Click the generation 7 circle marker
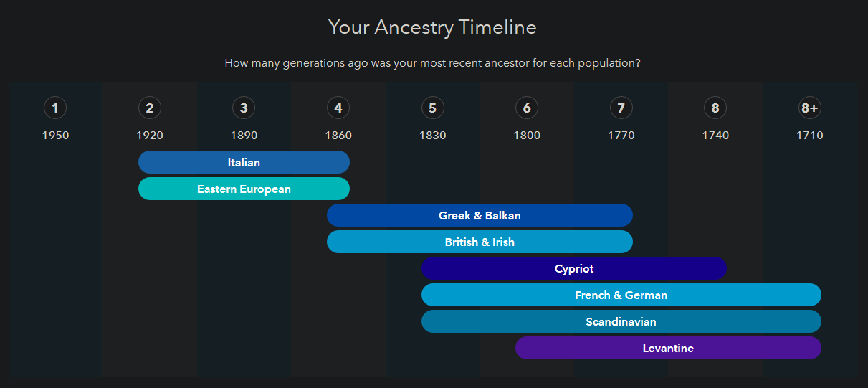This screenshot has height=388, width=868. pyautogui.click(x=621, y=108)
